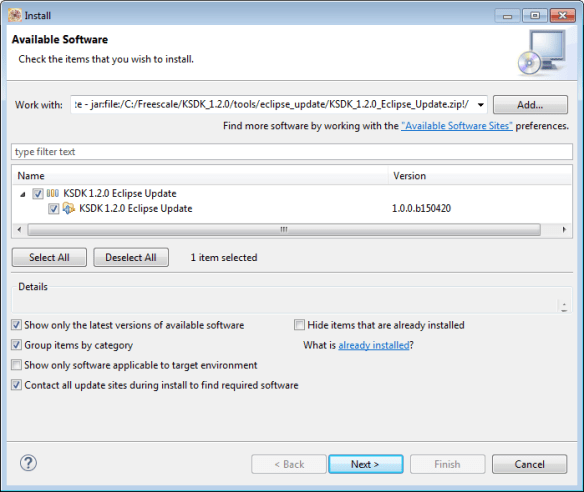This screenshot has width=584, height=492.
Task: Disable Group items by category
Action: (16, 345)
